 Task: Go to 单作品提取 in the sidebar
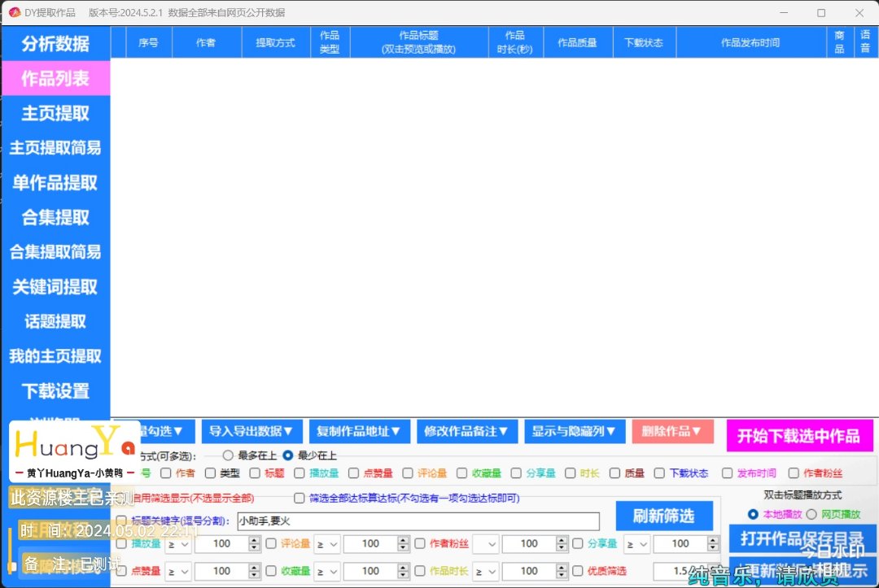[55, 183]
